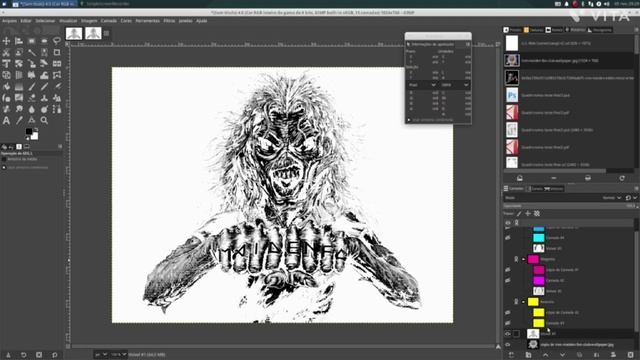Create a new layer button
The height and width of the screenshot is (360, 640).
(511, 355)
